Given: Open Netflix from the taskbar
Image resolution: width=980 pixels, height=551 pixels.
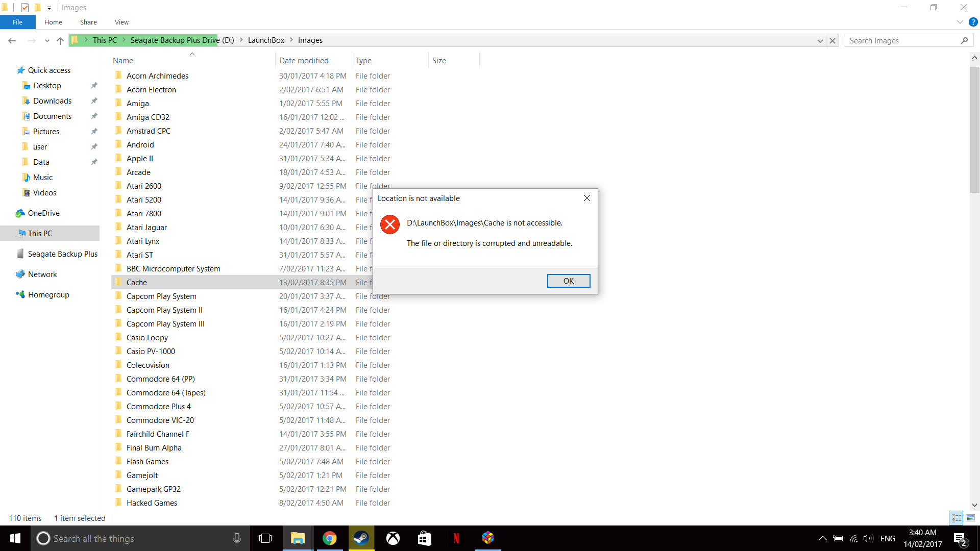Looking at the screenshot, I should click(x=456, y=538).
